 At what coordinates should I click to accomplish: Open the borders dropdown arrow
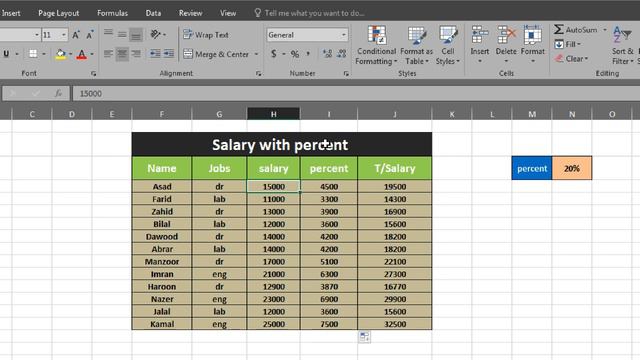point(43,54)
